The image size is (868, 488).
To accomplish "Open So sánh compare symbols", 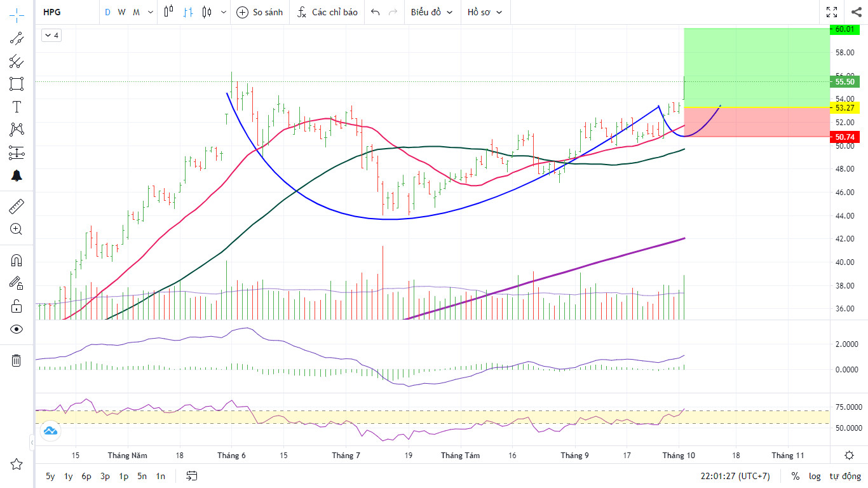I will 259,12.
